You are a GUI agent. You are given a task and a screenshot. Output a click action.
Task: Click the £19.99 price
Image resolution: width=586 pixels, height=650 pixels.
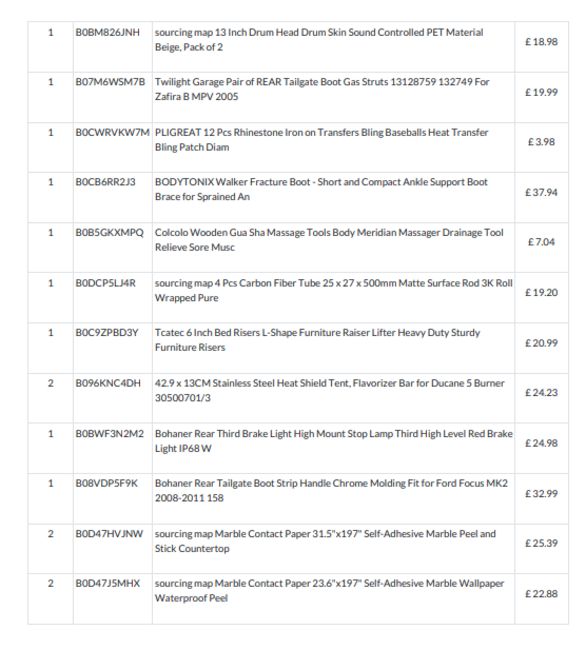[541, 92]
